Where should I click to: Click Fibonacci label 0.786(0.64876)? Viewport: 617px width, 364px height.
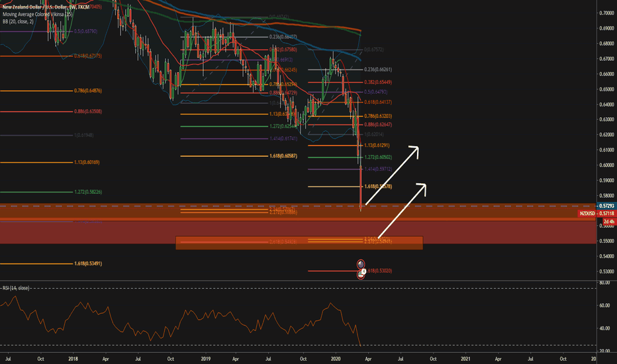point(88,91)
